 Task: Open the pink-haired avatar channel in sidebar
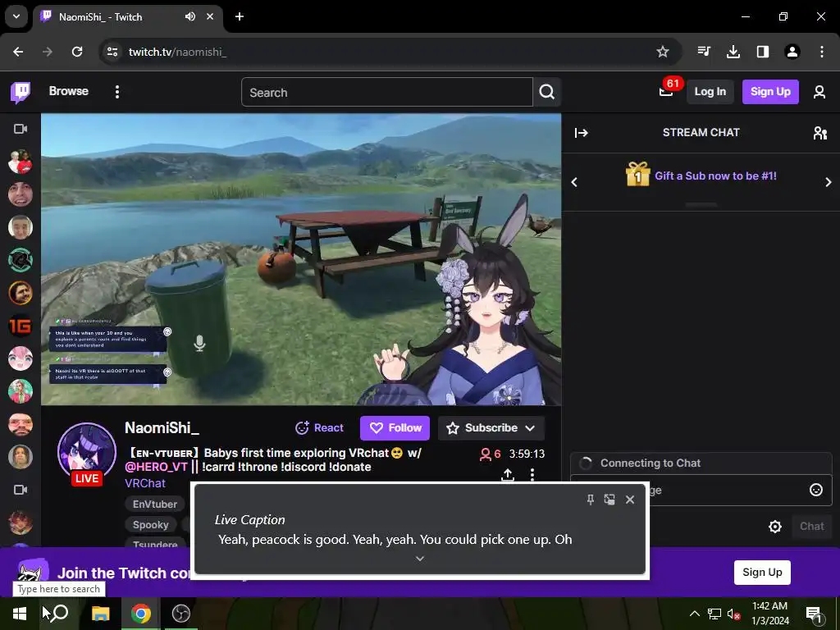click(x=21, y=358)
